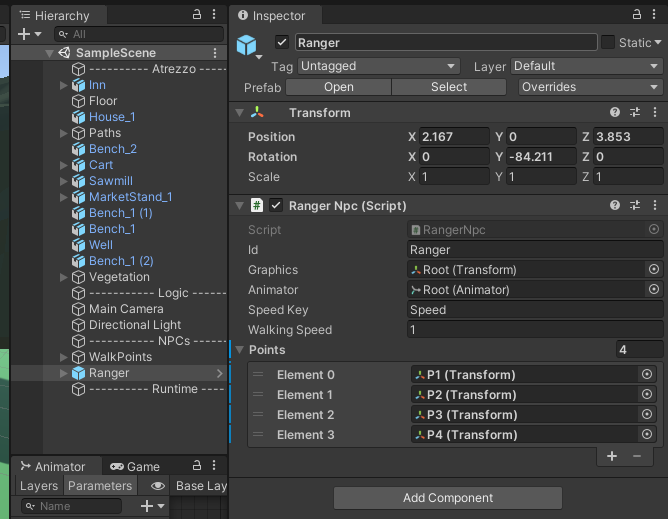Toggle Static checkbox for Ranger
The height and width of the screenshot is (519, 668).
pyautogui.click(x=608, y=42)
